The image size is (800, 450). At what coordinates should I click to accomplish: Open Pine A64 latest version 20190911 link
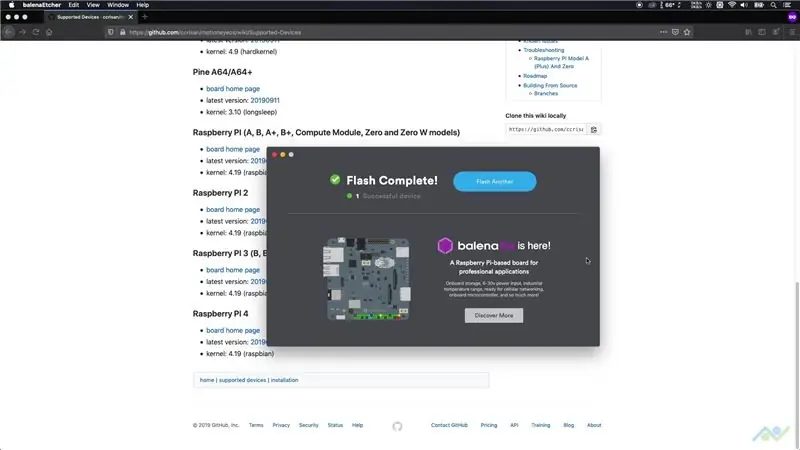coord(265,101)
